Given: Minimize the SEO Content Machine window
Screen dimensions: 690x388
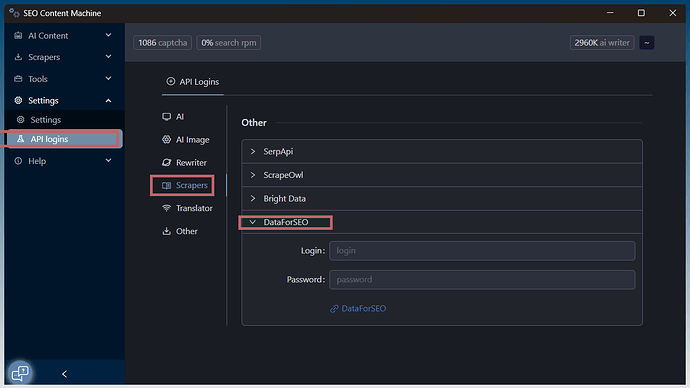Looking at the screenshot, I should point(610,13).
